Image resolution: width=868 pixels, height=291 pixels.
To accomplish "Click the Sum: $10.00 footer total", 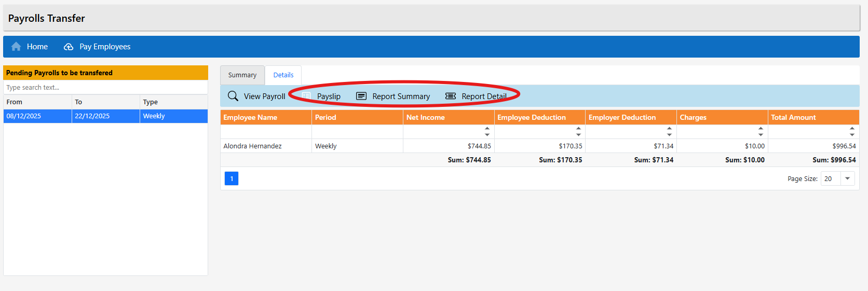I will click(x=745, y=160).
